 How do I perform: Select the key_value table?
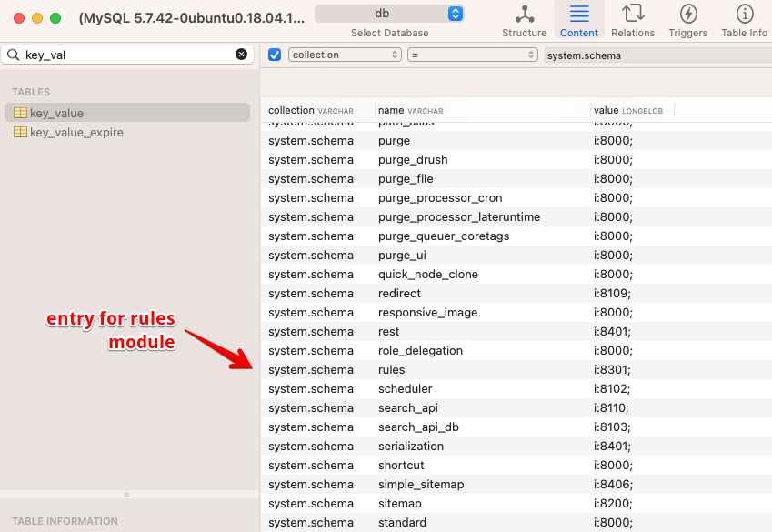coord(127,113)
